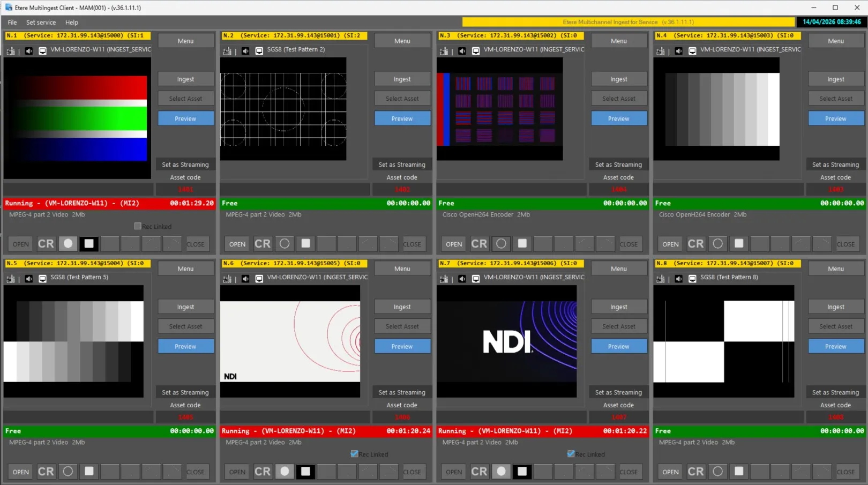Enable Rec Linked checkbox on channel N.1
This screenshot has width=868, height=485.
(x=138, y=226)
